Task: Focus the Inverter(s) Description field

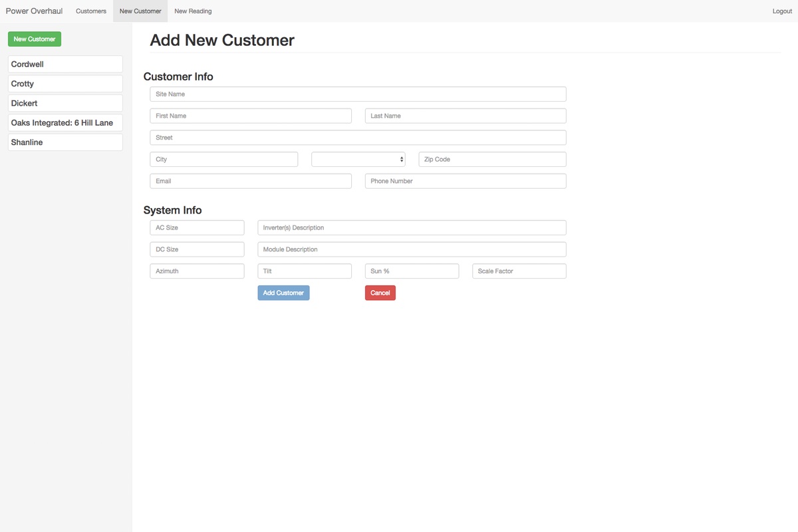Action: [x=412, y=228]
